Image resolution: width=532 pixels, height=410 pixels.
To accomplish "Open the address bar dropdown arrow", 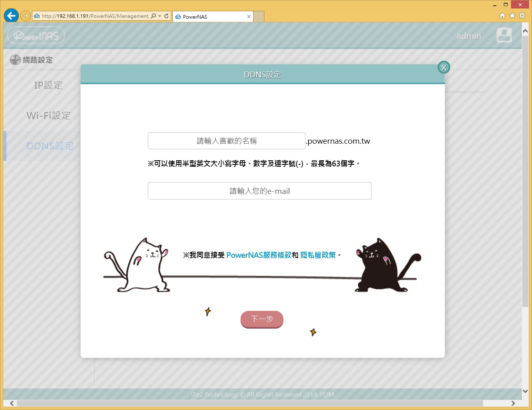I will tap(160, 16).
